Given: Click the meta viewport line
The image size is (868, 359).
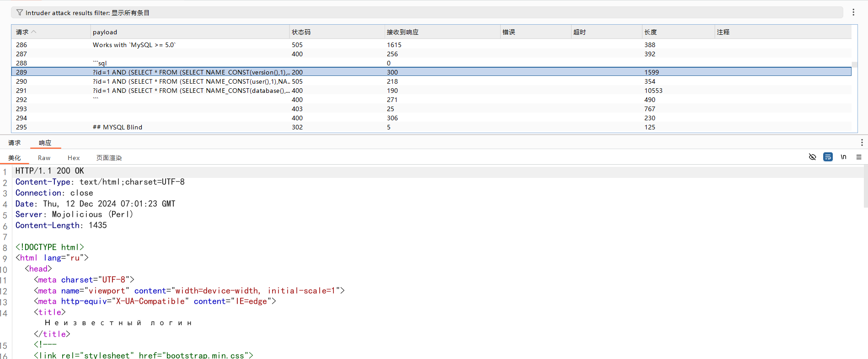Looking at the screenshot, I should pyautogui.click(x=189, y=291).
